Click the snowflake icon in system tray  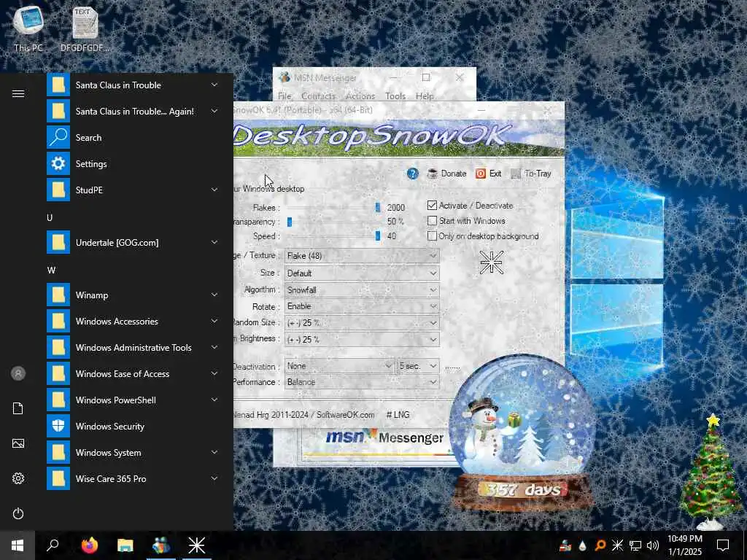[617, 545]
